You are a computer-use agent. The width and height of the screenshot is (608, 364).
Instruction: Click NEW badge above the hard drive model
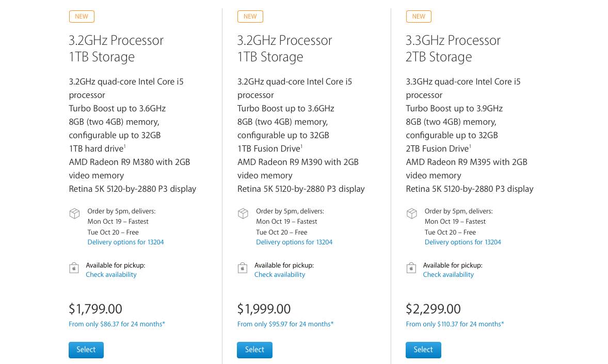click(82, 16)
